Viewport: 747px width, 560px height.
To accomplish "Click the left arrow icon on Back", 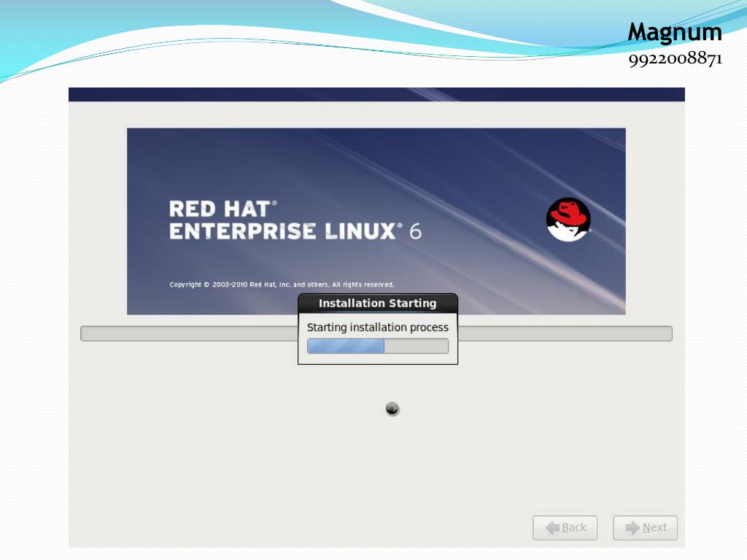I will (x=553, y=528).
